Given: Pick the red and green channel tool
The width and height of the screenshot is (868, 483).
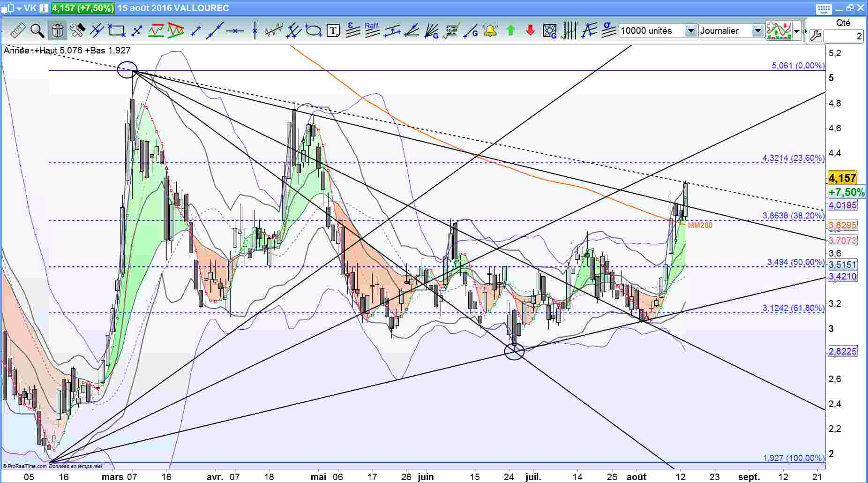Looking at the screenshot, I should tap(156, 31).
